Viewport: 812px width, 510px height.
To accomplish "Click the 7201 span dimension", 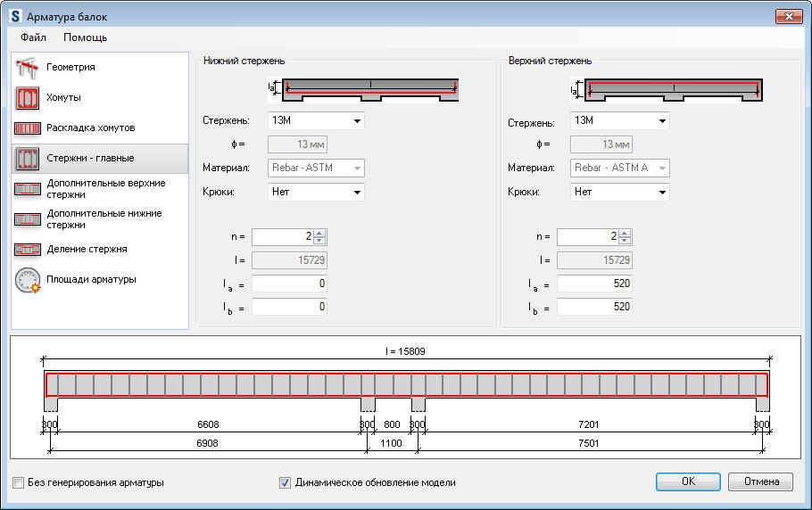I will point(588,424).
